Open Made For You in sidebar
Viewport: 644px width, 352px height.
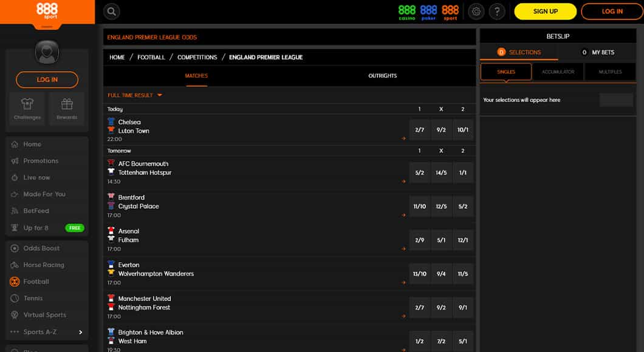click(x=47, y=194)
